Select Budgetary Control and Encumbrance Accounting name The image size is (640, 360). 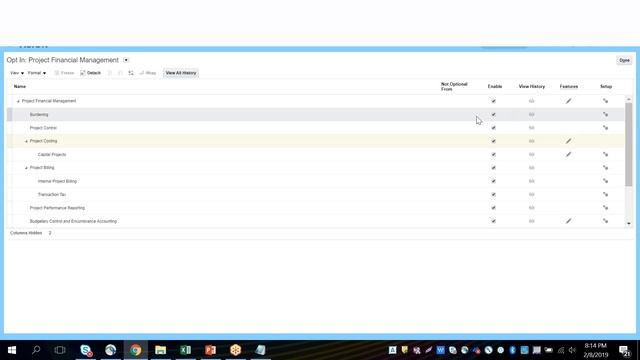click(x=73, y=221)
